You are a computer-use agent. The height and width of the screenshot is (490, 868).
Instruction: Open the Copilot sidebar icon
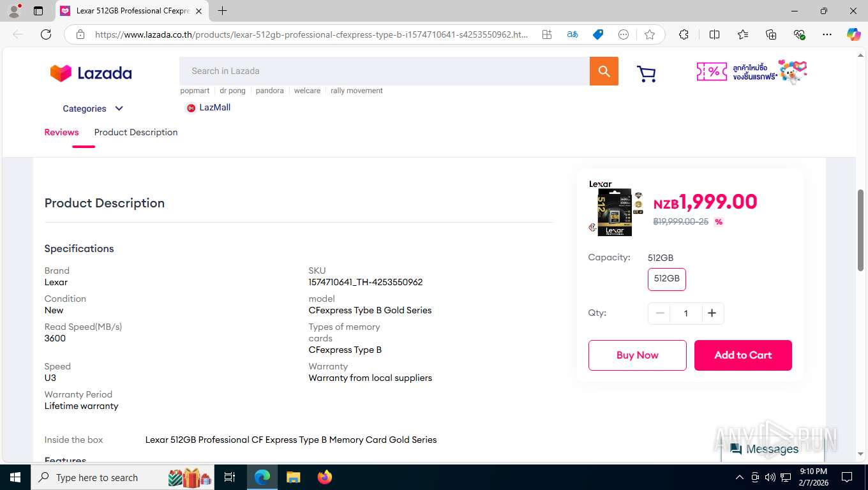pos(853,34)
